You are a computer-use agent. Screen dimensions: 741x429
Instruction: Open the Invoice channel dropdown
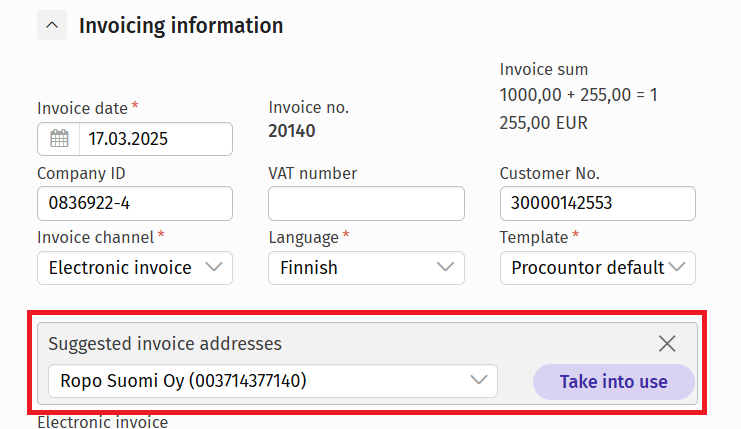click(x=135, y=268)
